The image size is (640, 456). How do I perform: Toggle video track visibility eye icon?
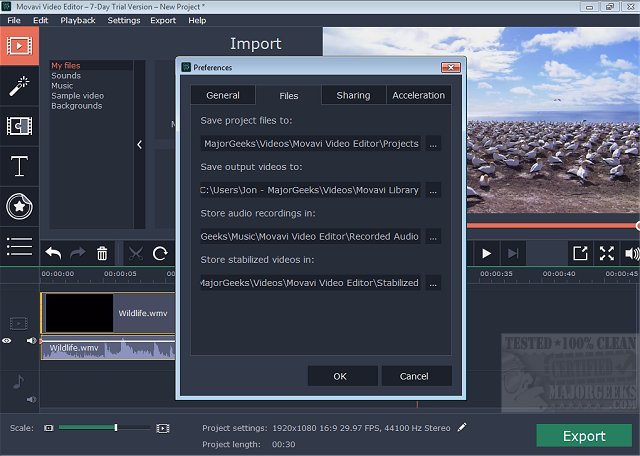[7, 341]
